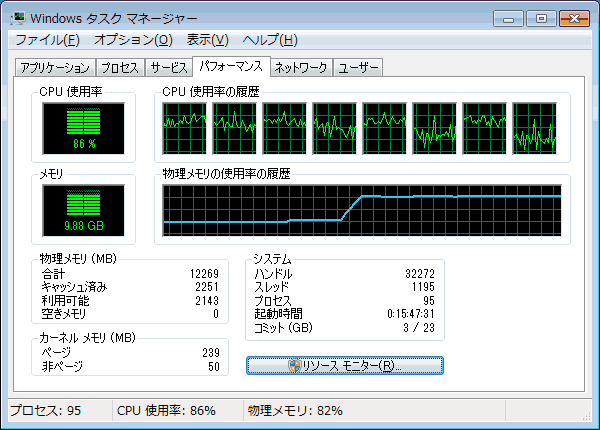Image resolution: width=600 pixels, height=430 pixels.
Task: Click the 合計 value 12269
Action: click(204, 274)
